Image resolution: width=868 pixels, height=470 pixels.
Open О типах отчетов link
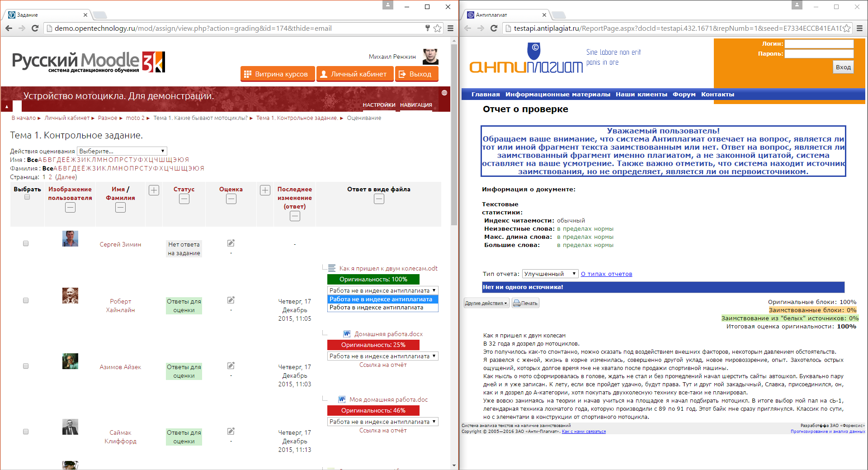click(x=606, y=274)
